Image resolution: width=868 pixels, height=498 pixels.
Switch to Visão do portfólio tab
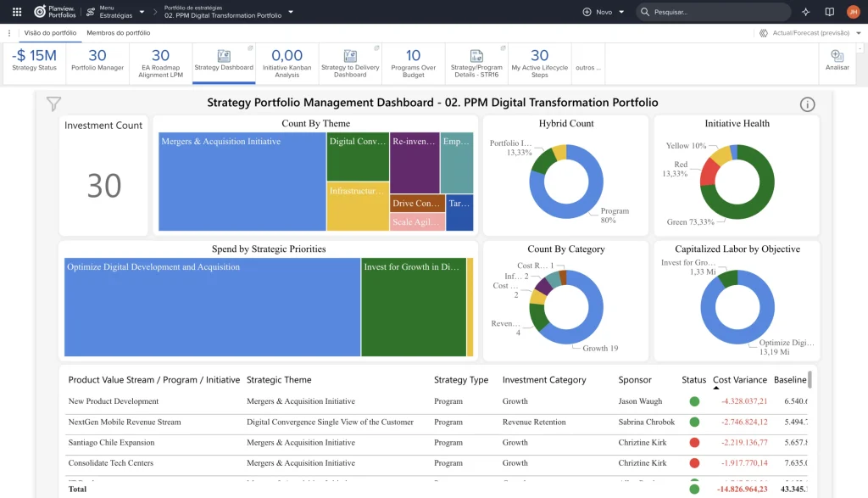pyautogui.click(x=50, y=33)
